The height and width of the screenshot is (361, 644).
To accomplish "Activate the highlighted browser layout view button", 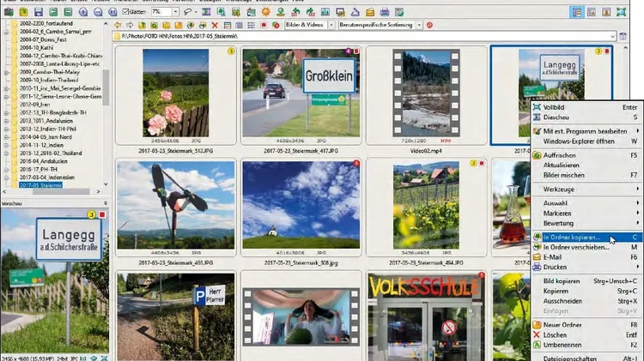I will tap(577, 12).
